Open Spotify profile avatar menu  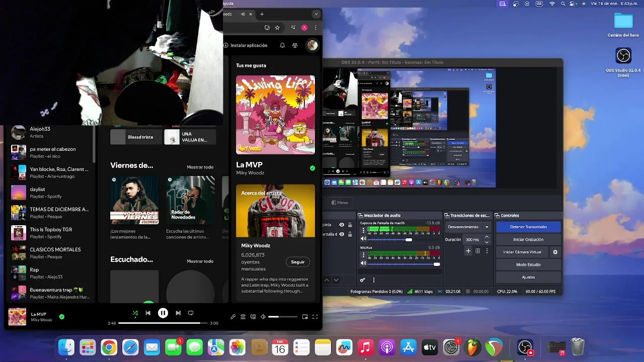point(312,45)
